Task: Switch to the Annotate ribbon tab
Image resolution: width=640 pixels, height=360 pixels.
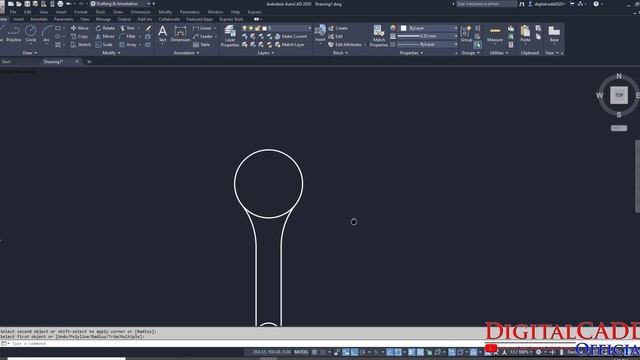Action: (x=39, y=19)
